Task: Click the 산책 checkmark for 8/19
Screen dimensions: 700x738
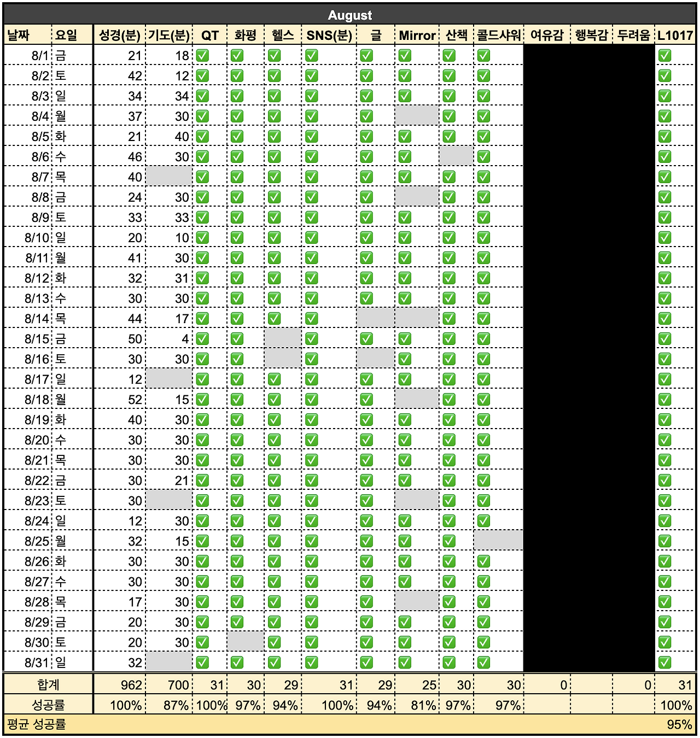Action: click(x=450, y=419)
